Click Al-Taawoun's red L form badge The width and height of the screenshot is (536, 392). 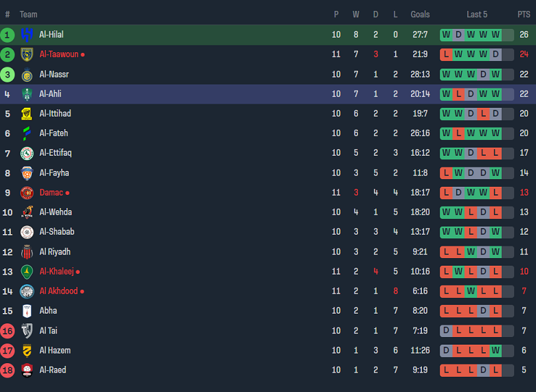[x=446, y=54]
